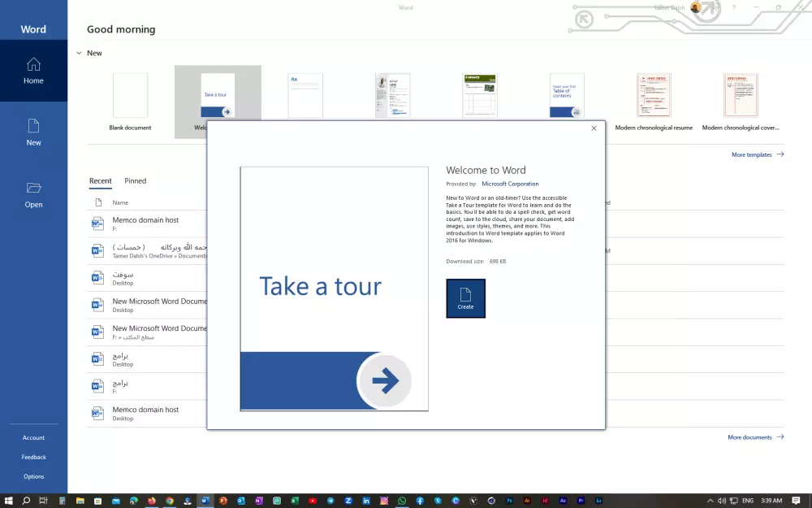The height and width of the screenshot is (508, 812).
Task: Click the Help question mark icon
Action: click(734, 7)
